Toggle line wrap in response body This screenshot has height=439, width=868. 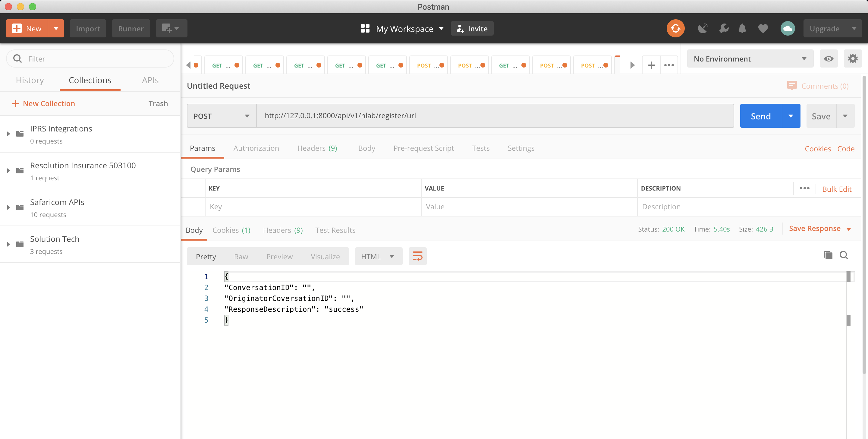(x=417, y=256)
